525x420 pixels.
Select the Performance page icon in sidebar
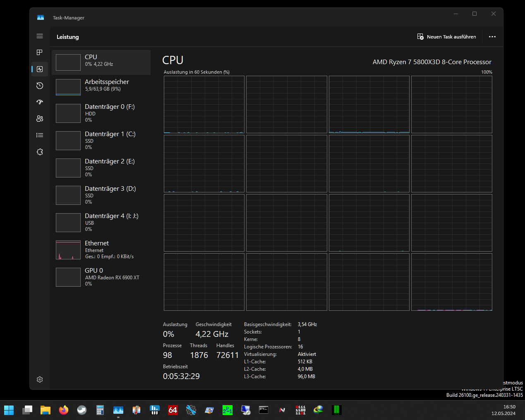pyautogui.click(x=40, y=69)
